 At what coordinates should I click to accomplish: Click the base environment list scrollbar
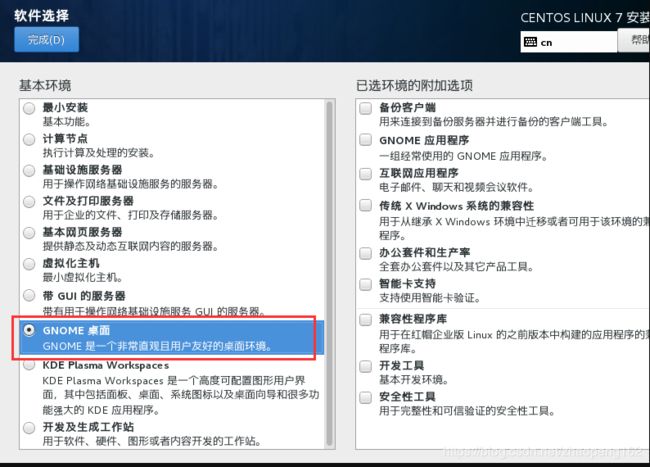[330, 273]
